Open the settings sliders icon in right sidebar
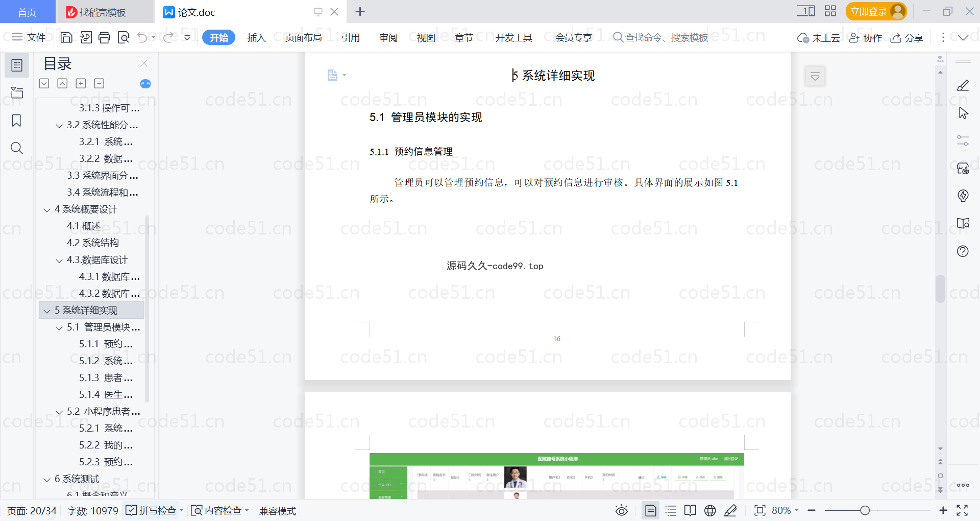 tap(963, 140)
